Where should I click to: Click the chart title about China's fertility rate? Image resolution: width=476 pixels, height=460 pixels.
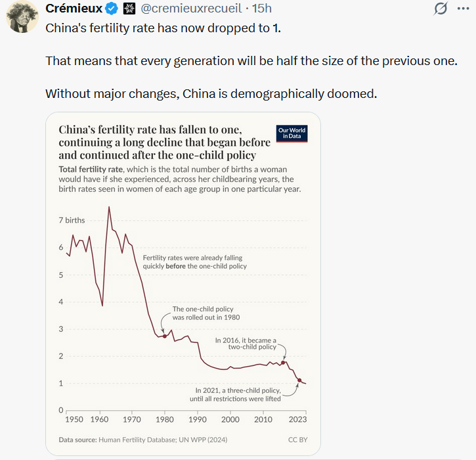(x=164, y=143)
